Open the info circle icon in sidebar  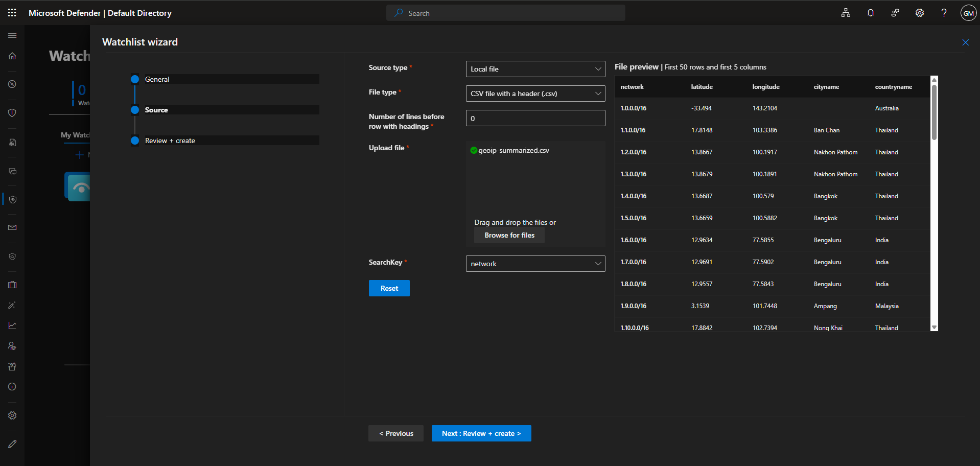tap(12, 387)
